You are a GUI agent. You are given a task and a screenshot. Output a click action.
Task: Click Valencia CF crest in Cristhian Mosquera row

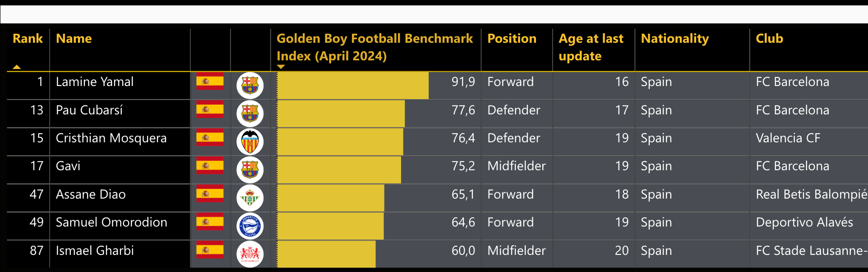click(x=250, y=142)
